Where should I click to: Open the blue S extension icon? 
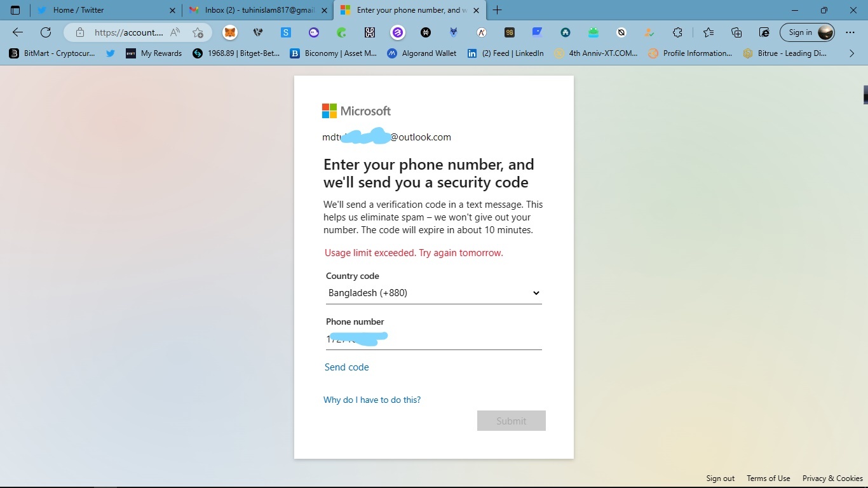[x=286, y=32]
